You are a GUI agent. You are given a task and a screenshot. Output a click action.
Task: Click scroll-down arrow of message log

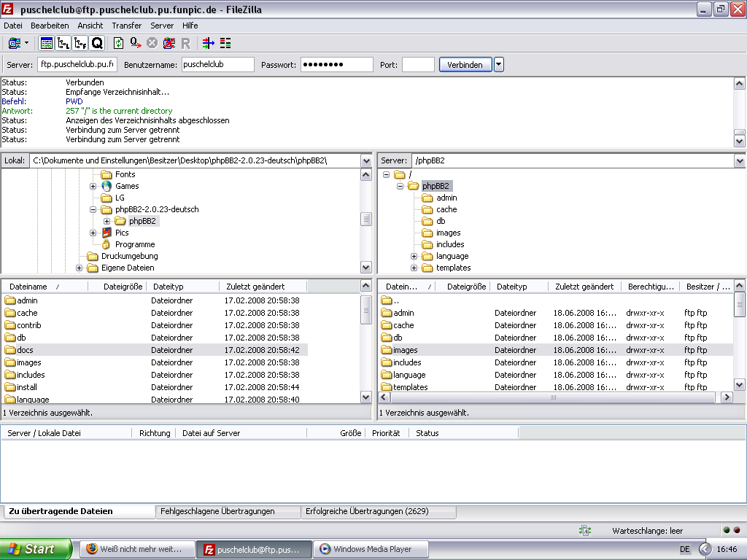739,141
